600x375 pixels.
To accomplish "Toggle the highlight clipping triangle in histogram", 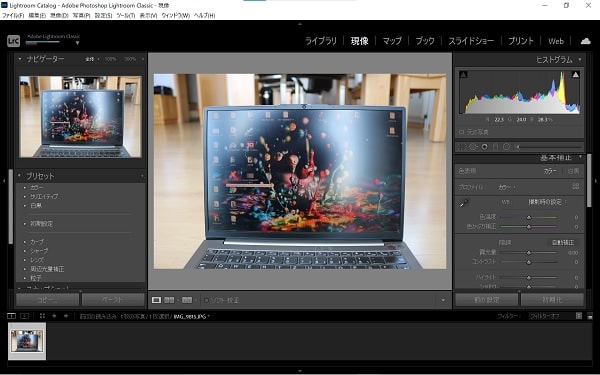I will click(575, 75).
